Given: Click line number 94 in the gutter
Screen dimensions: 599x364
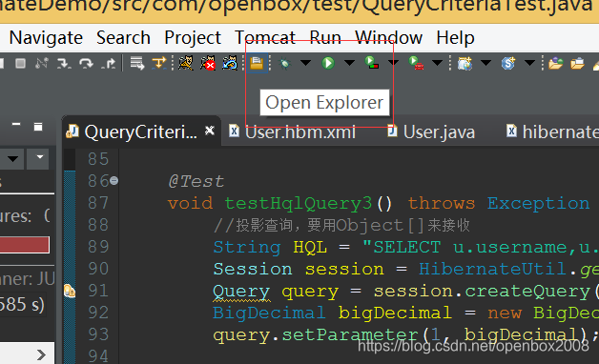Looking at the screenshot, I should pyautogui.click(x=98, y=356).
